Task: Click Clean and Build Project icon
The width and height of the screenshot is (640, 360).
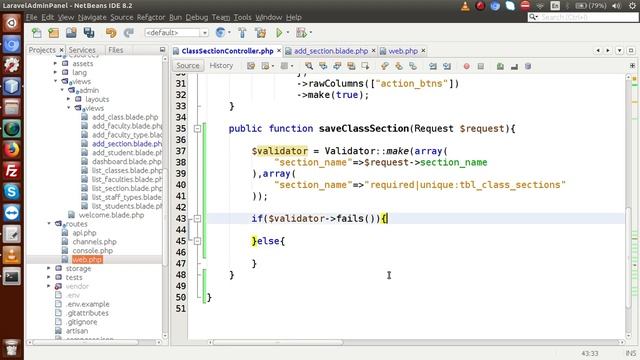Action: pyautogui.click(x=260, y=33)
